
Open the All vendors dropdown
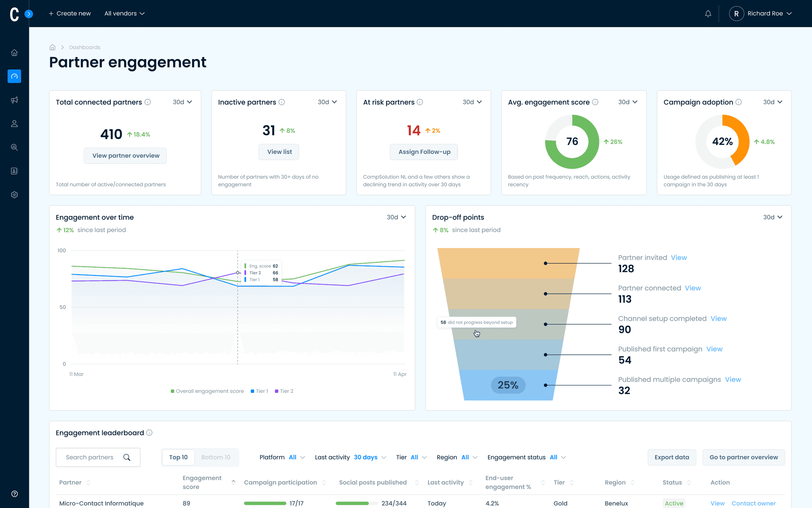pos(124,13)
